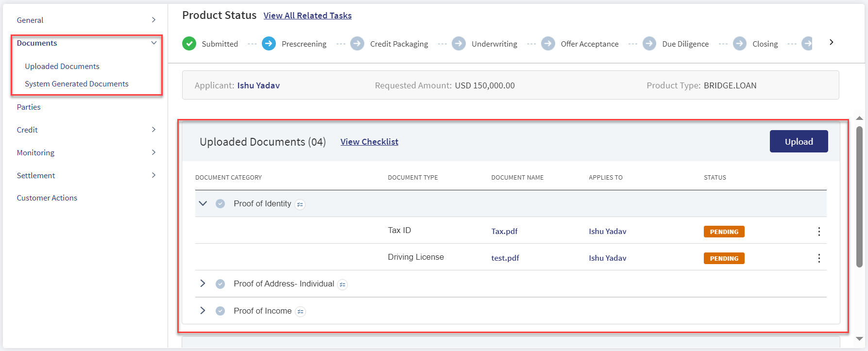This screenshot has width=868, height=351.
Task: Click the Due Diligence stage arrow icon
Action: (649, 44)
